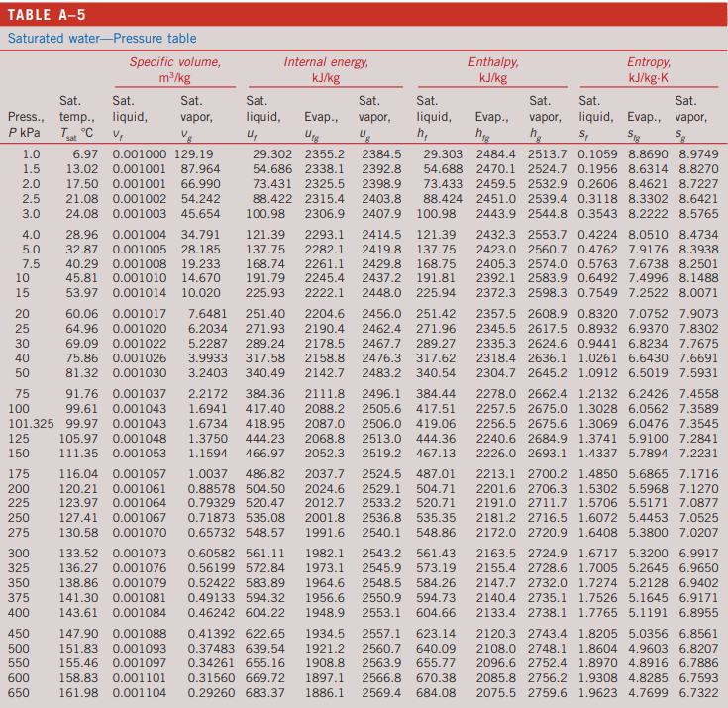Select enthalpy value '2706.3'
The image size is (728, 708).
pyautogui.click(x=547, y=489)
